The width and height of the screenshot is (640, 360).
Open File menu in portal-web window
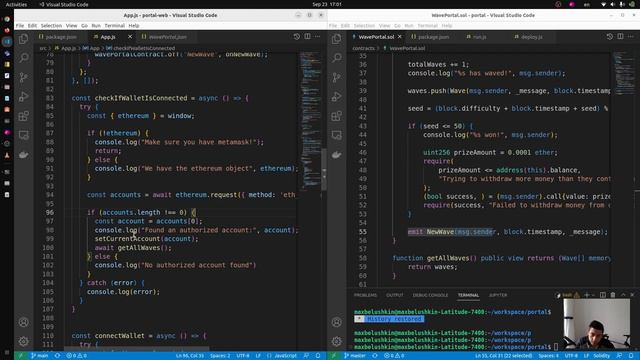[x=20, y=25]
